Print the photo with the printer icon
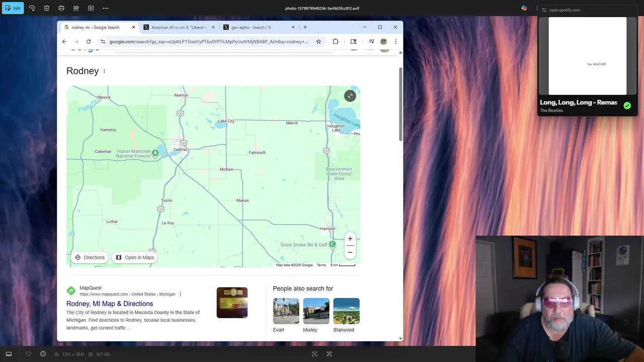The height and width of the screenshot is (362, 644). pyautogui.click(x=61, y=8)
